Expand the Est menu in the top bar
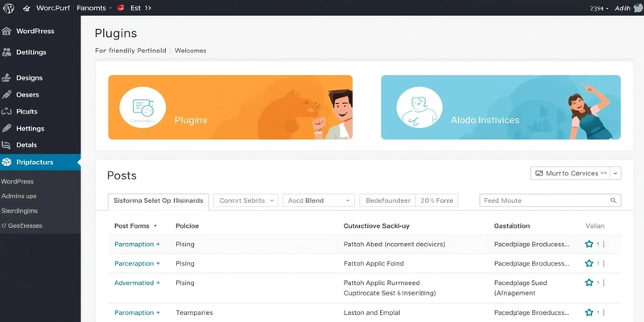 (147, 8)
